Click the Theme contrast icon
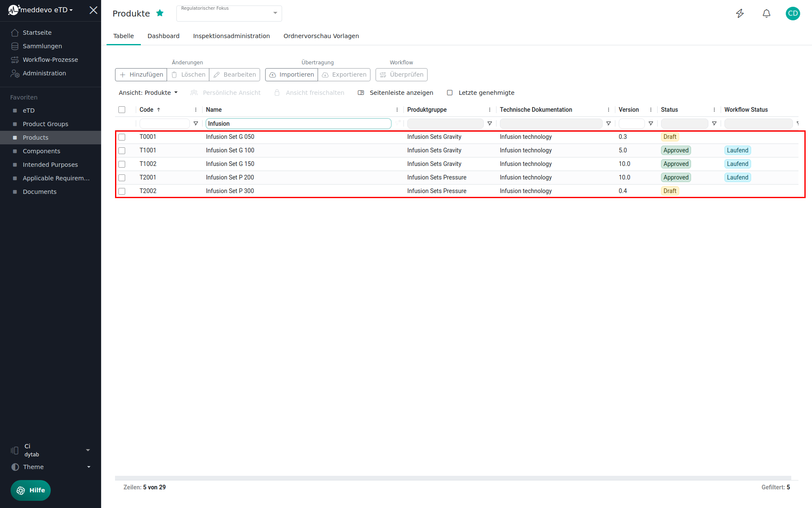 pyautogui.click(x=15, y=467)
